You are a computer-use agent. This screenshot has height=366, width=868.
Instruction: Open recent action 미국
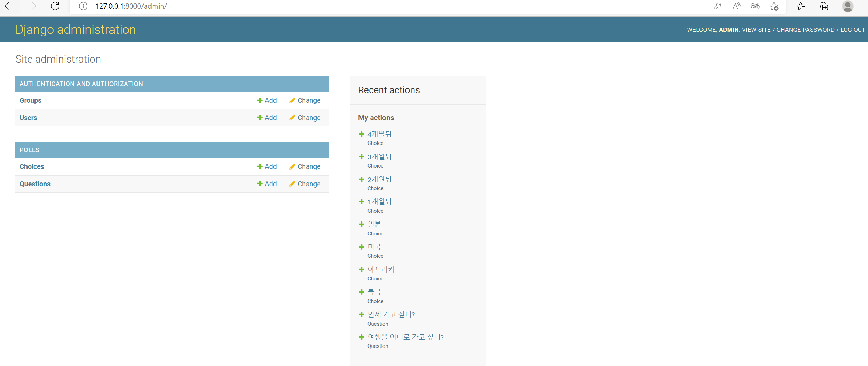(x=374, y=247)
